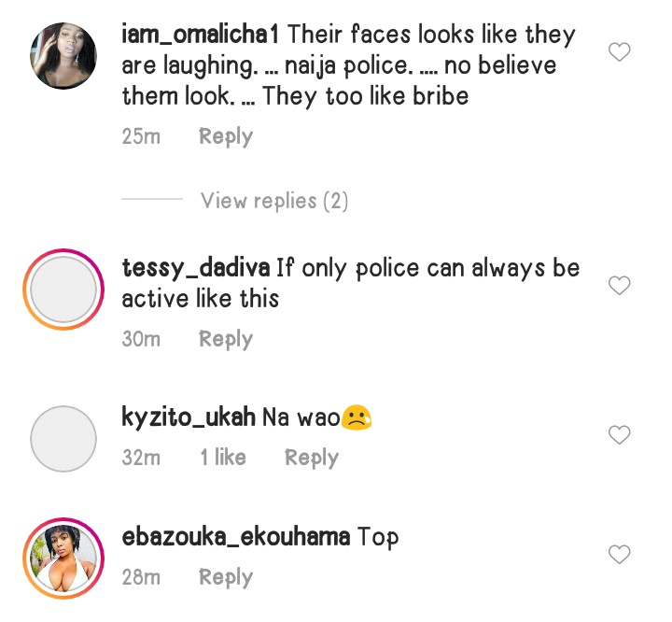Like ebazouka_ekouhama's 'Top' comment
The width and height of the screenshot is (672, 622).
click(x=619, y=555)
